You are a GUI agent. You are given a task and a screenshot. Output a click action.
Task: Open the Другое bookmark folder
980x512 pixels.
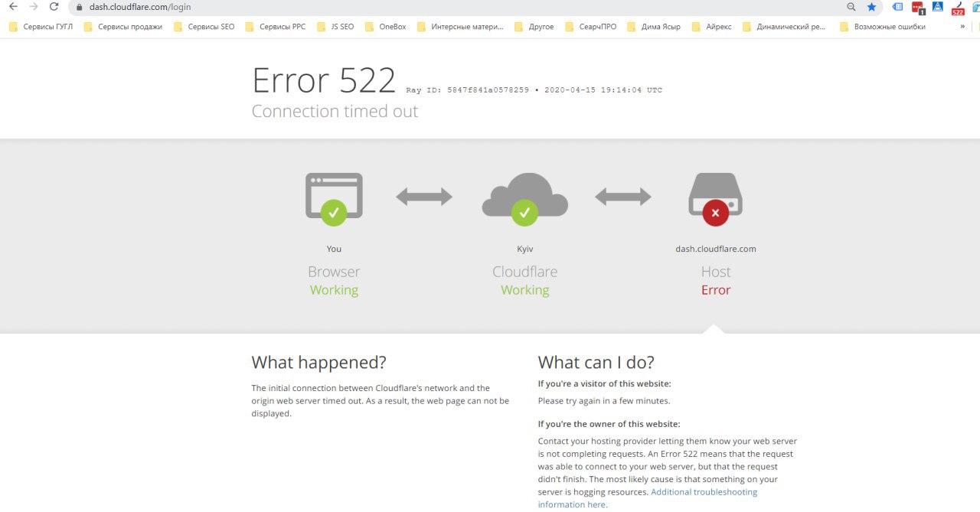[x=534, y=26]
